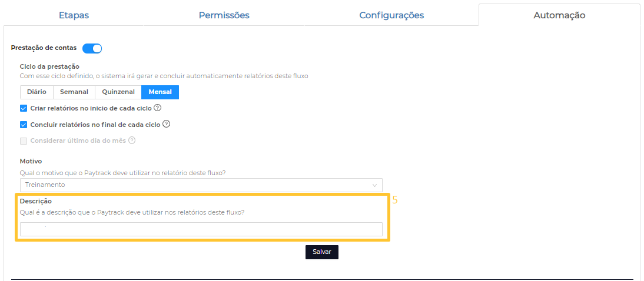Switch to the Etapas tab
Viewport: 644px width, 281px height.
pyautogui.click(x=74, y=15)
